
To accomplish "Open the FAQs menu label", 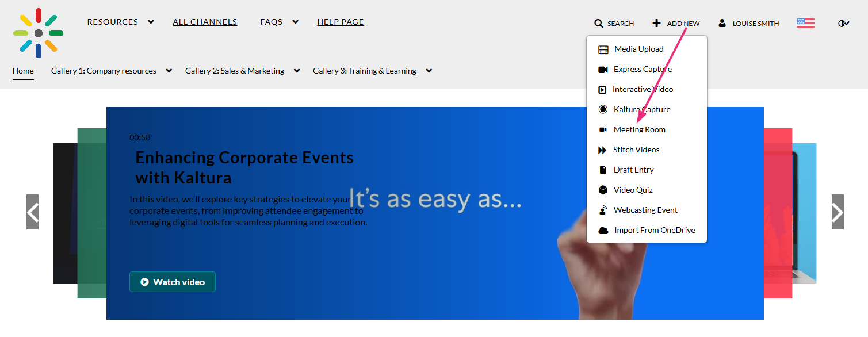I will tap(271, 22).
